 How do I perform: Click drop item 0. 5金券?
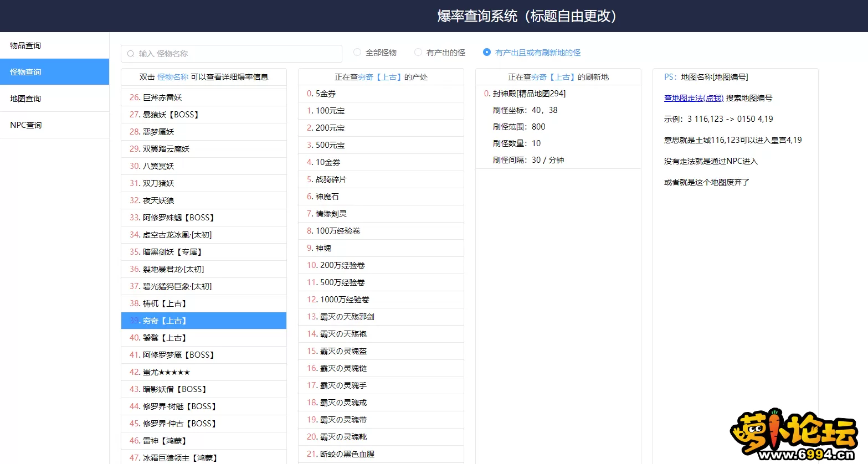pos(381,94)
